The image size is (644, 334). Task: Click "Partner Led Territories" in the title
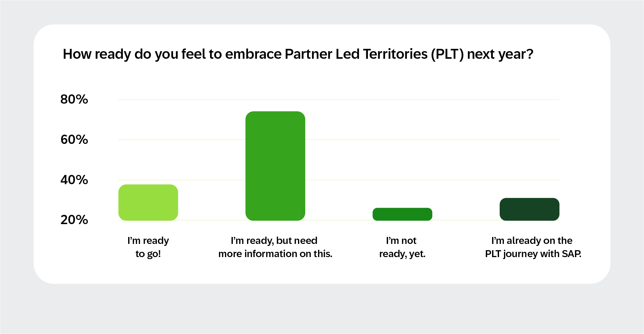356,54
